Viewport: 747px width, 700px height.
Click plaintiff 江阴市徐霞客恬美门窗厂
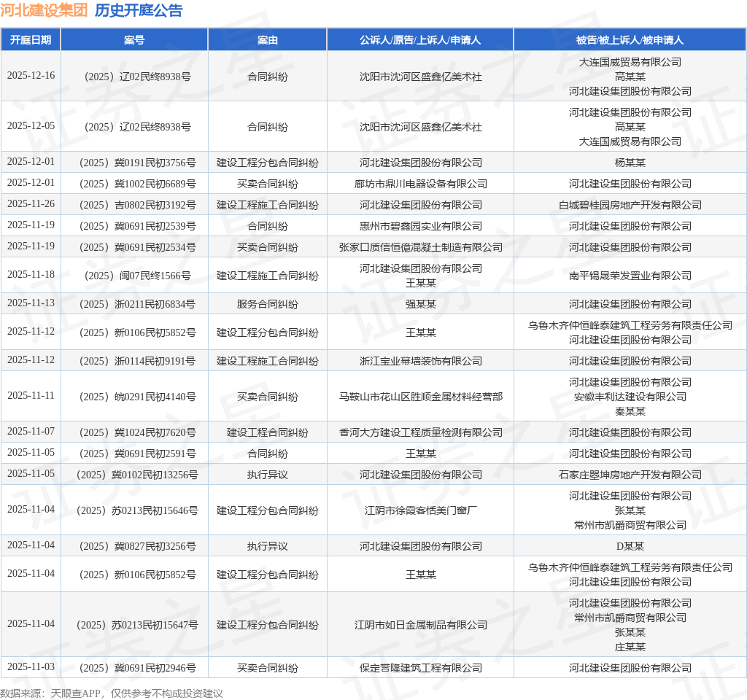click(x=421, y=510)
